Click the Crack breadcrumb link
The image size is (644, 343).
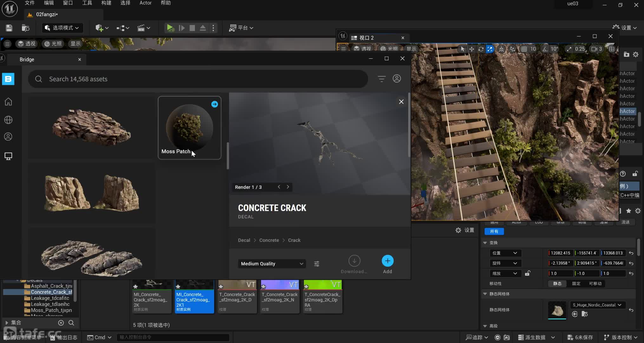pyautogui.click(x=294, y=240)
